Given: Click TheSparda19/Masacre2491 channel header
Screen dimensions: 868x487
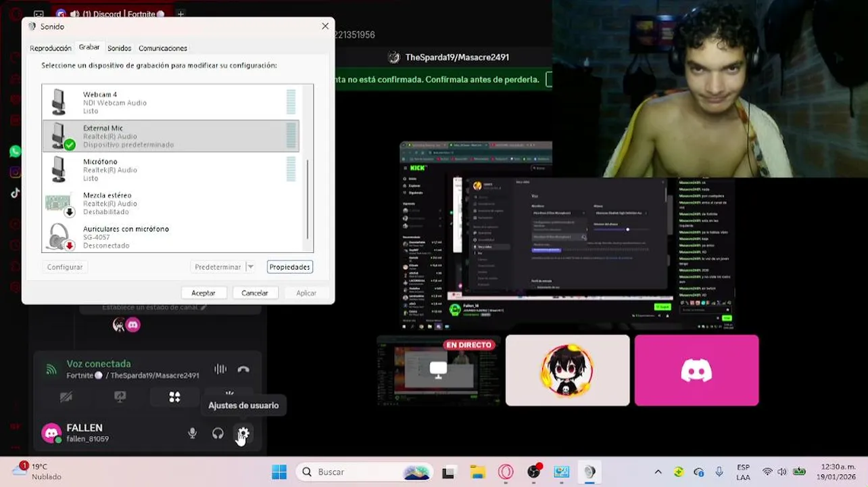Looking at the screenshot, I should (x=457, y=57).
